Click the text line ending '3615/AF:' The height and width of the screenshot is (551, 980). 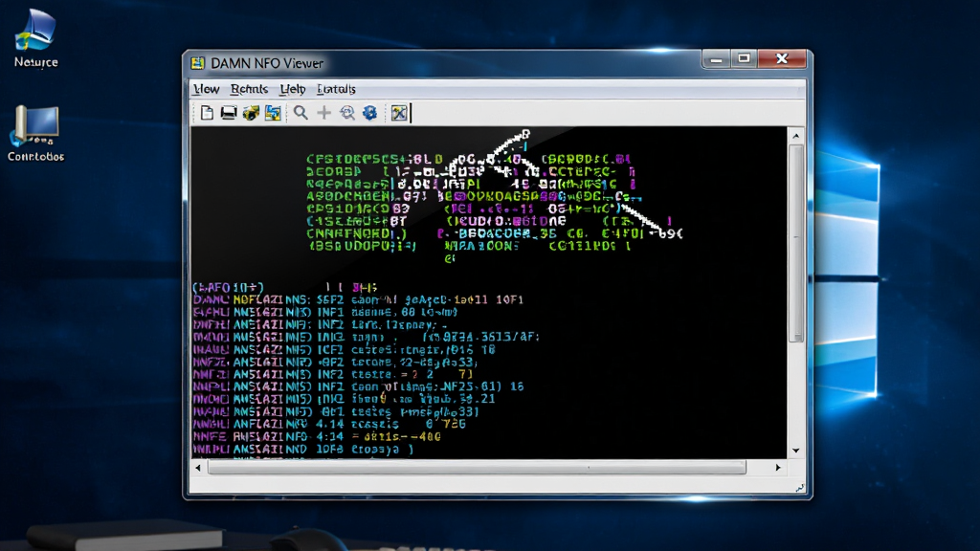(366, 337)
